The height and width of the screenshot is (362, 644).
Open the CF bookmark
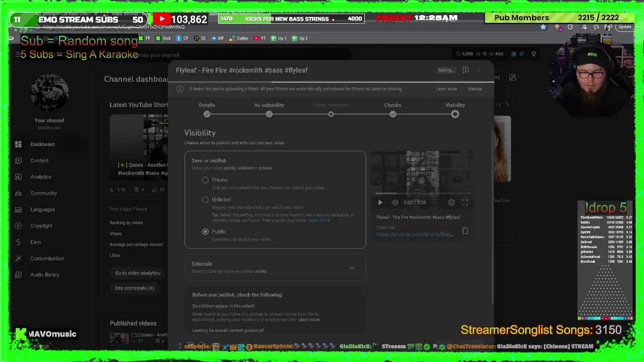pos(182,38)
